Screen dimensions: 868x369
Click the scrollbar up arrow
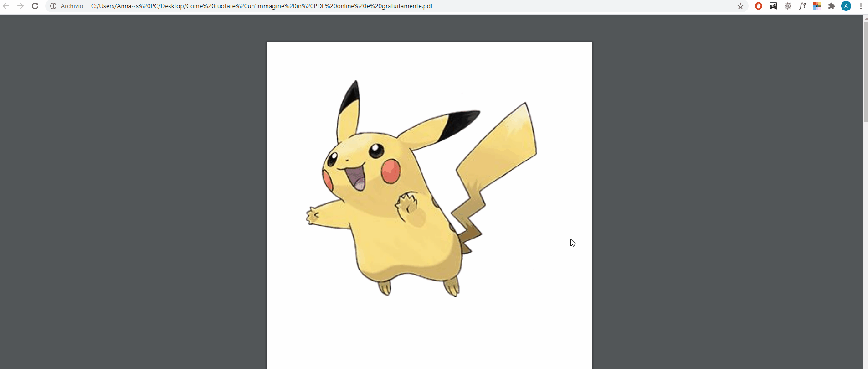pyautogui.click(x=865, y=18)
